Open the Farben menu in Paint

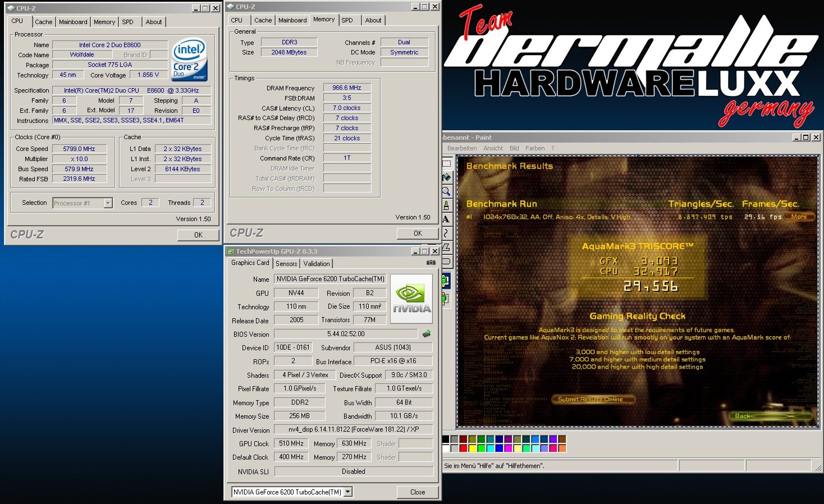pyautogui.click(x=535, y=148)
